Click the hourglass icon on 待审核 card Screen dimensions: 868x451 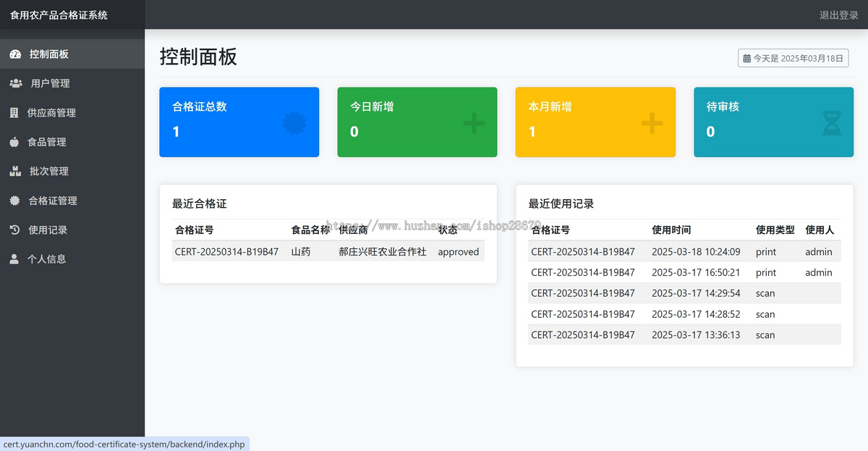coord(832,123)
